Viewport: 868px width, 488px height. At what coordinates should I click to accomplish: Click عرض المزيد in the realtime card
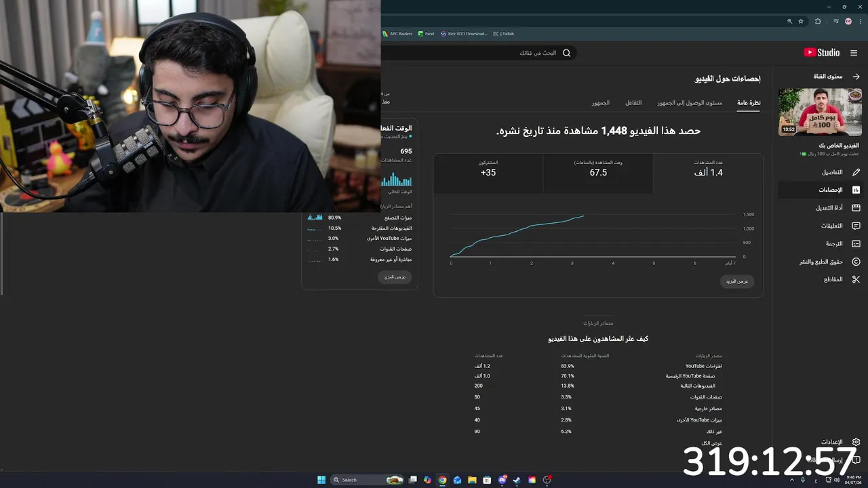point(395,277)
